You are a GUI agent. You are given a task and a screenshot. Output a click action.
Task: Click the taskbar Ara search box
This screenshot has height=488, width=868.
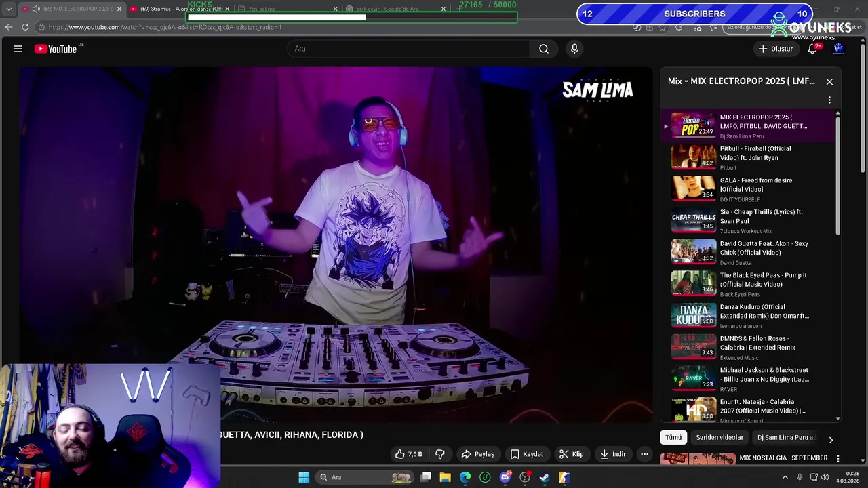click(x=366, y=477)
